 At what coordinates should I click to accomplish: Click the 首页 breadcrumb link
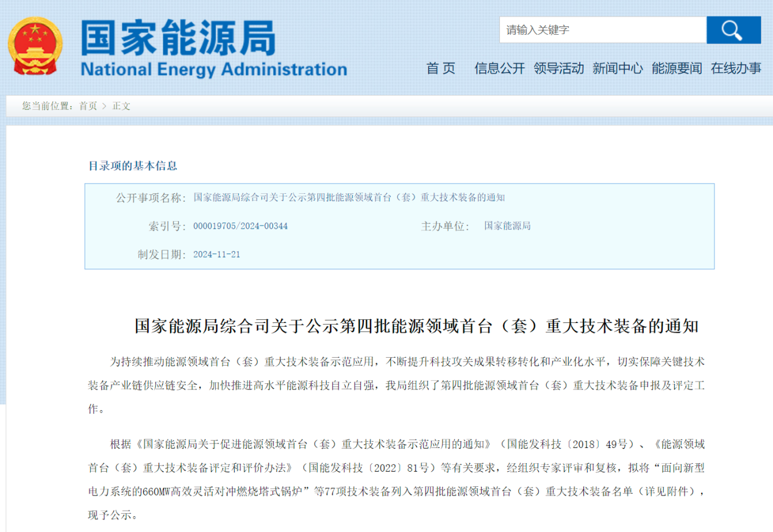[x=88, y=106]
